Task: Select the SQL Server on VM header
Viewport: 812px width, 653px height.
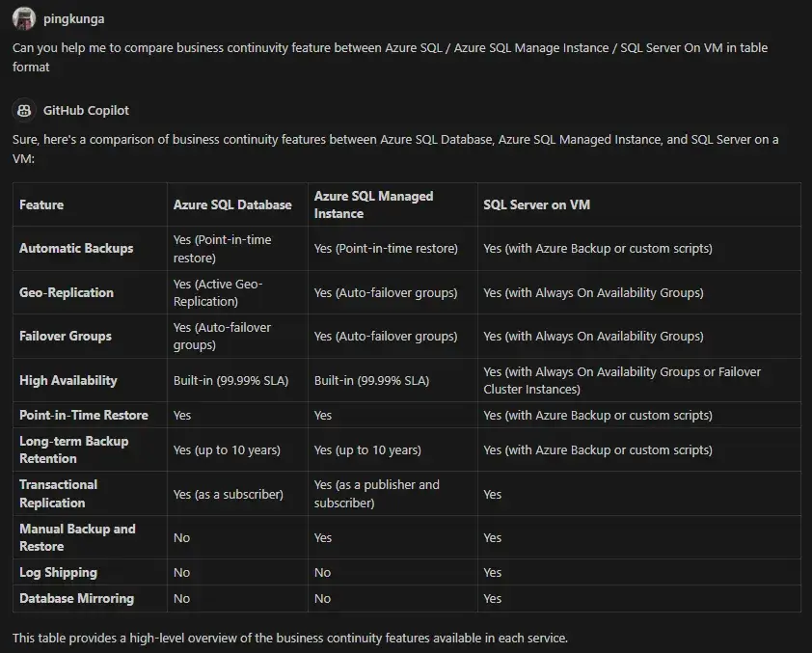Action: [536, 204]
